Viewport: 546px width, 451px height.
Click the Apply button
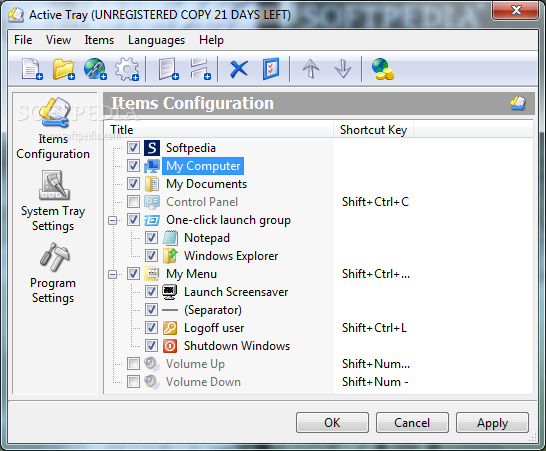point(492,422)
